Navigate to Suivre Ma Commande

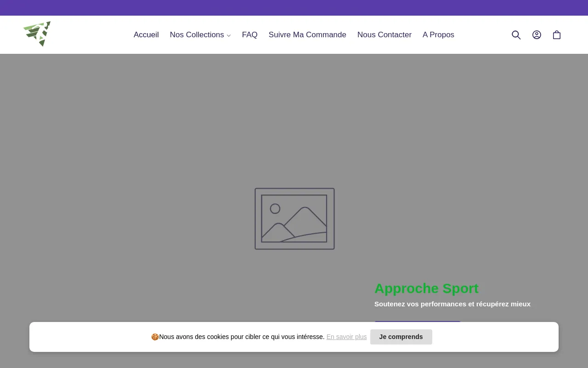tap(307, 34)
